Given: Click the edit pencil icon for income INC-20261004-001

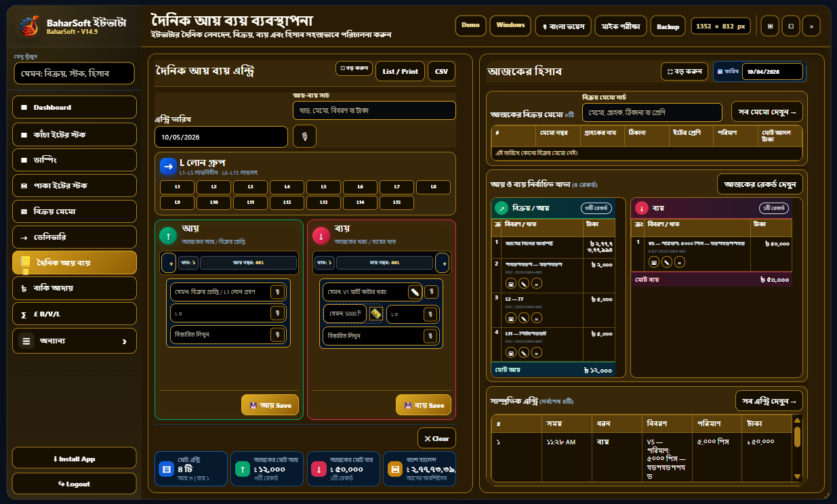Looking at the screenshot, I should 524,285.
